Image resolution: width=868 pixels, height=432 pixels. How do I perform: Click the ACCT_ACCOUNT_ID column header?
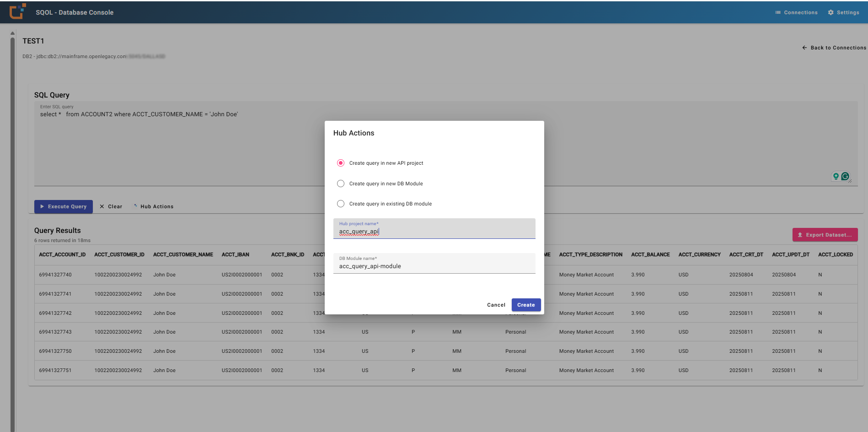[x=62, y=254]
